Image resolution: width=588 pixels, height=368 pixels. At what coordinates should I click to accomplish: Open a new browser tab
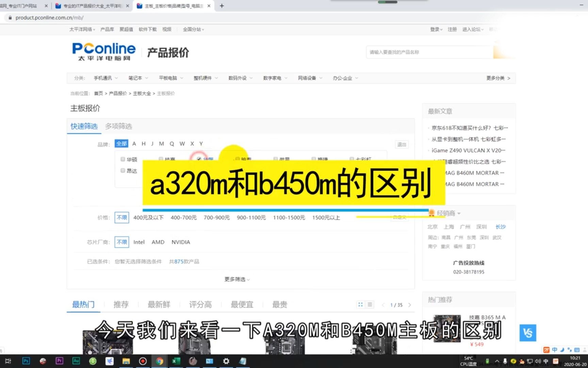click(x=222, y=6)
